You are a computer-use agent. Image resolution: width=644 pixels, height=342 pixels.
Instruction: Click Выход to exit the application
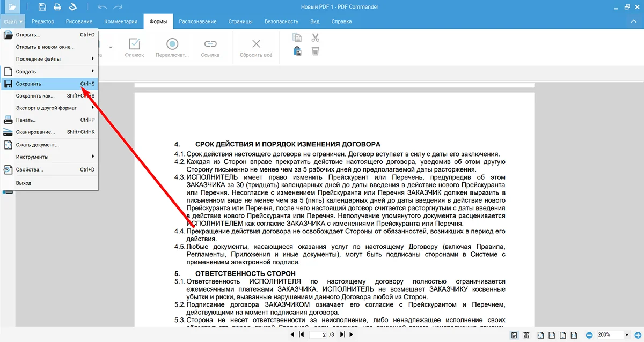pyautogui.click(x=50, y=183)
